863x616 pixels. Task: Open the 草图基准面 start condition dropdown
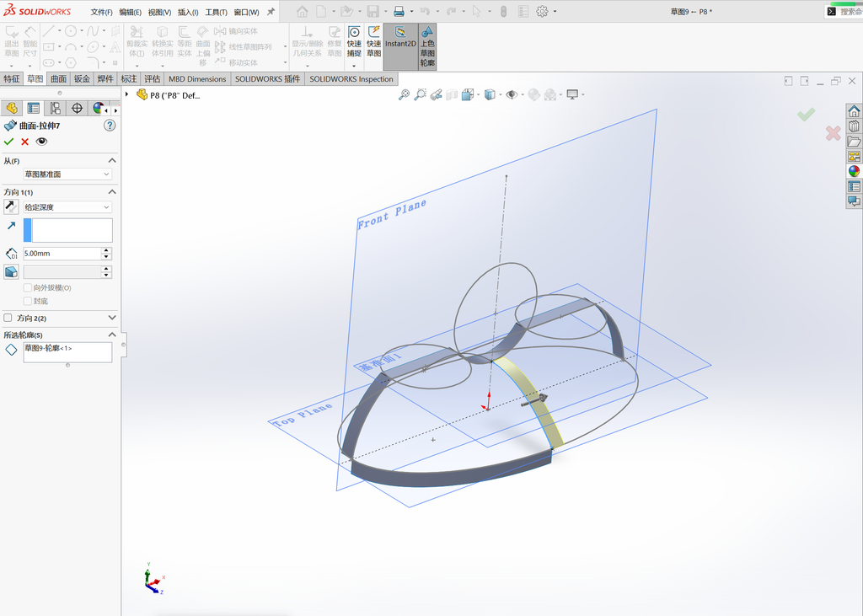[67, 174]
